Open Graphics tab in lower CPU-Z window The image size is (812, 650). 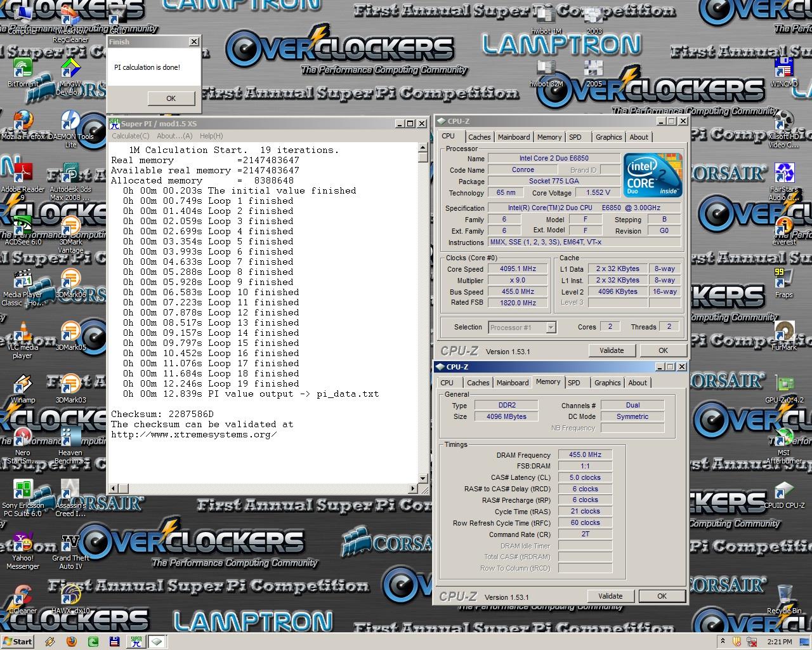pyautogui.click(x=607, y=383)
